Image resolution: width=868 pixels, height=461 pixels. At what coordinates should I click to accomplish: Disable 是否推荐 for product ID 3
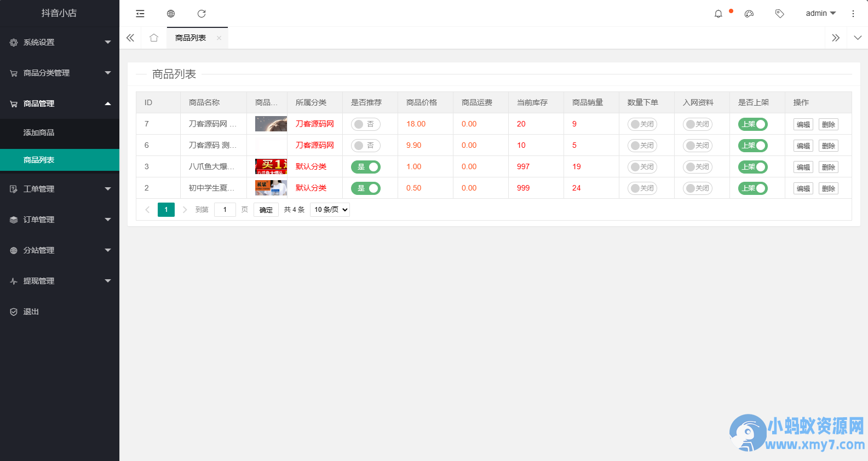[366, 167]
